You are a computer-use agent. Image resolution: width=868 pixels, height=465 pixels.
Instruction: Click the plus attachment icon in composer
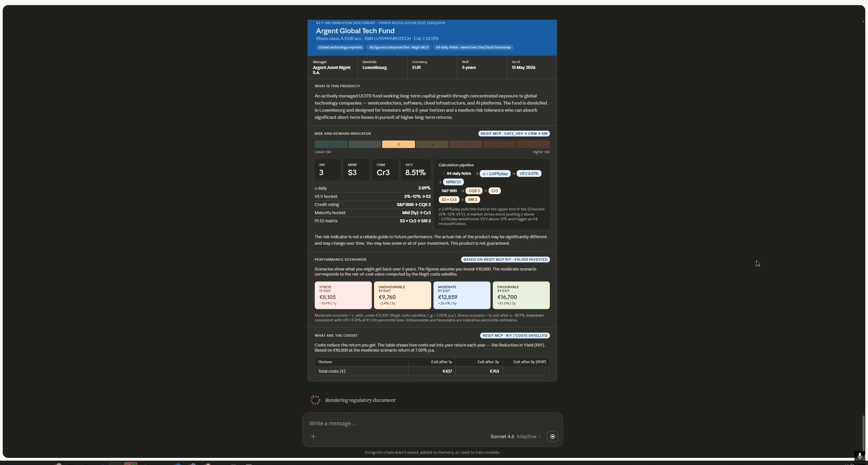coord(313,436)
